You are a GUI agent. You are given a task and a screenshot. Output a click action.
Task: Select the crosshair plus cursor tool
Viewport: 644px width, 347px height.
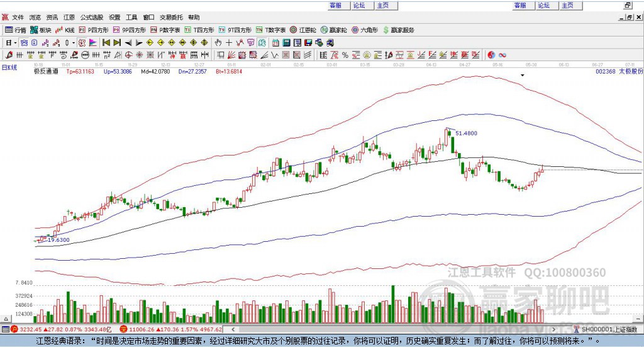point(229,43)
